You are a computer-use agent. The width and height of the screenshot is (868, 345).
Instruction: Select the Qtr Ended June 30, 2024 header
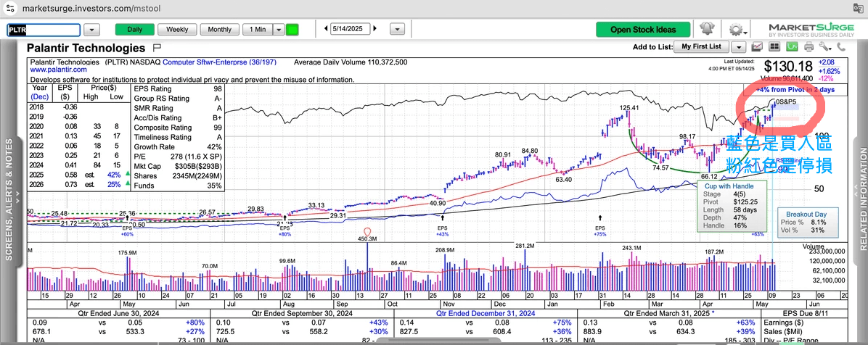(118, 314)
